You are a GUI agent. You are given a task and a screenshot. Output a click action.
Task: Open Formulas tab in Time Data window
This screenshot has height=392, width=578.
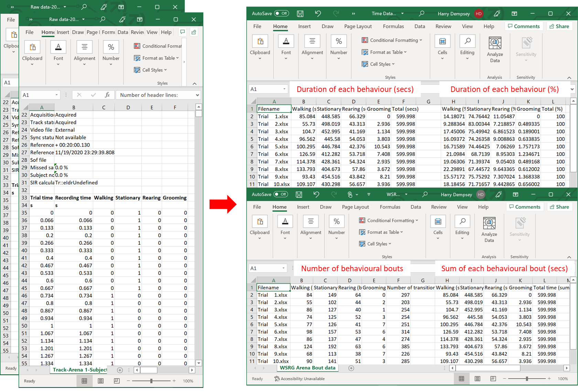(393, 26)
